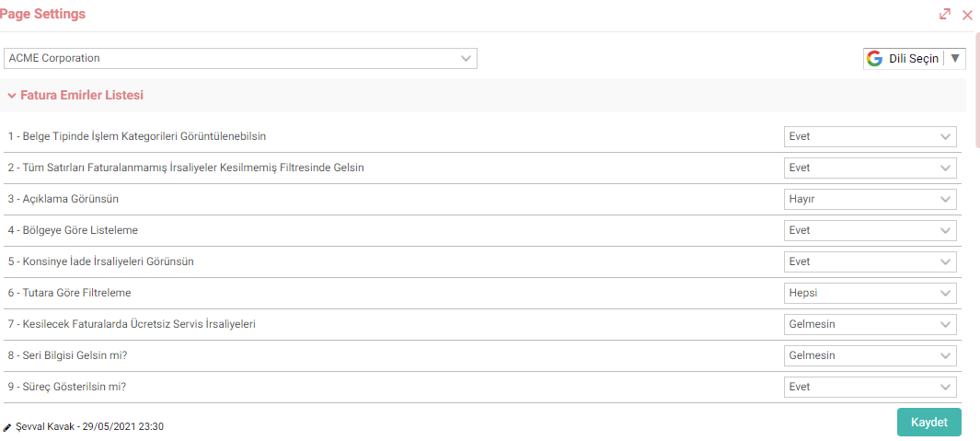The height and width of the screenshot is (441, 980).
Task: Click the Kaydet save button
Action: 928,423
